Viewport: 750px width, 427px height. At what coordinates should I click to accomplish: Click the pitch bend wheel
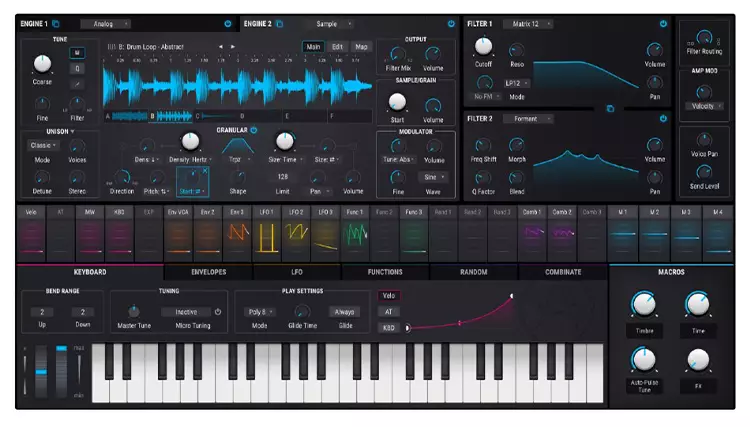click(x=42, y=372)
